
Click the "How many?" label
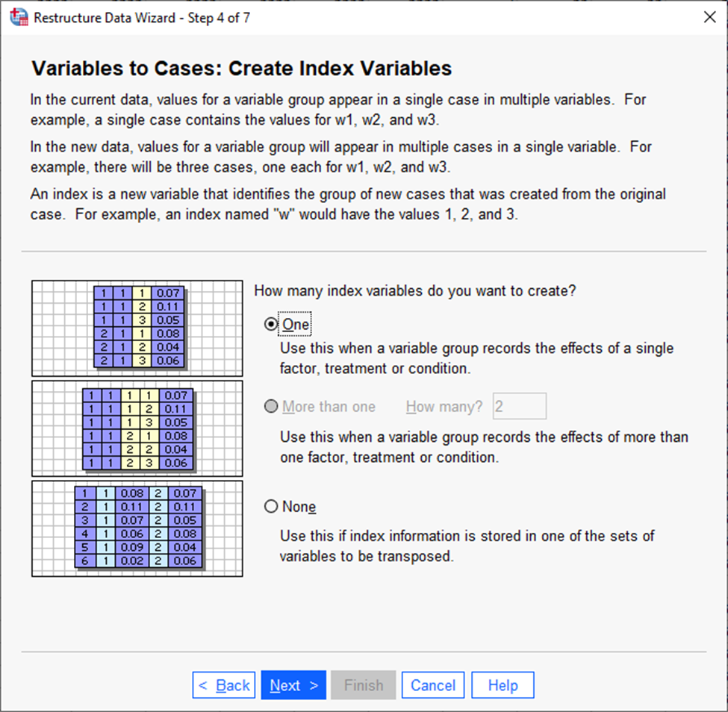pos(444,407)
